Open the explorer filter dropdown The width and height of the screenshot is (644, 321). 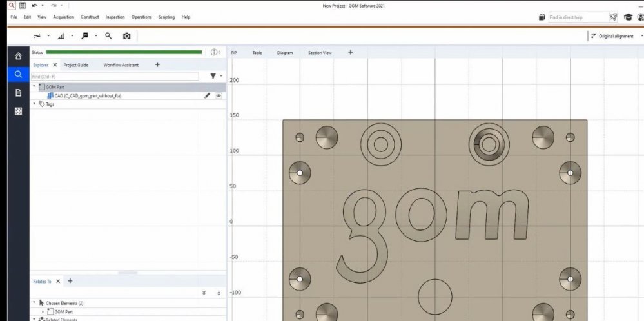[x=215, y=76]
